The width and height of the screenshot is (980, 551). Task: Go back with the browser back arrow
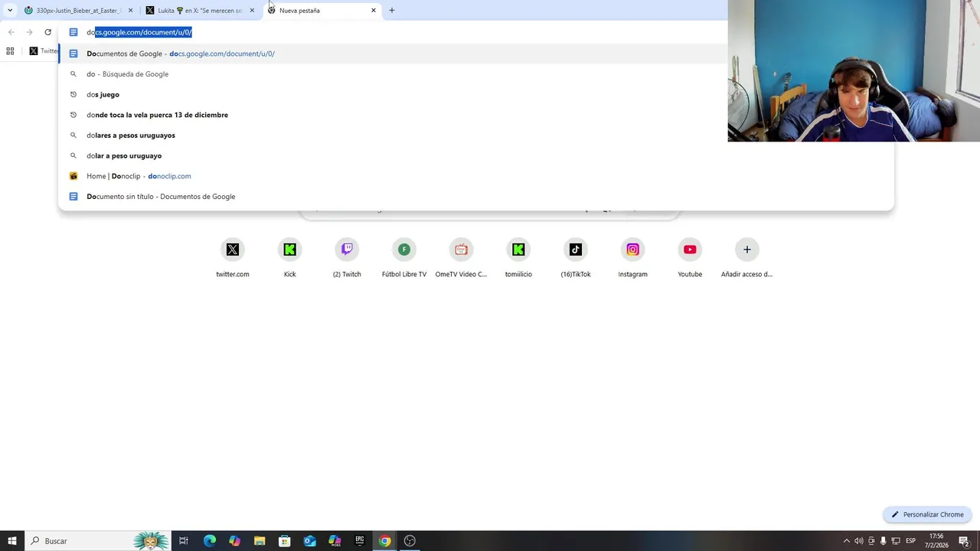pyautogui.click(x=11, y=32)
